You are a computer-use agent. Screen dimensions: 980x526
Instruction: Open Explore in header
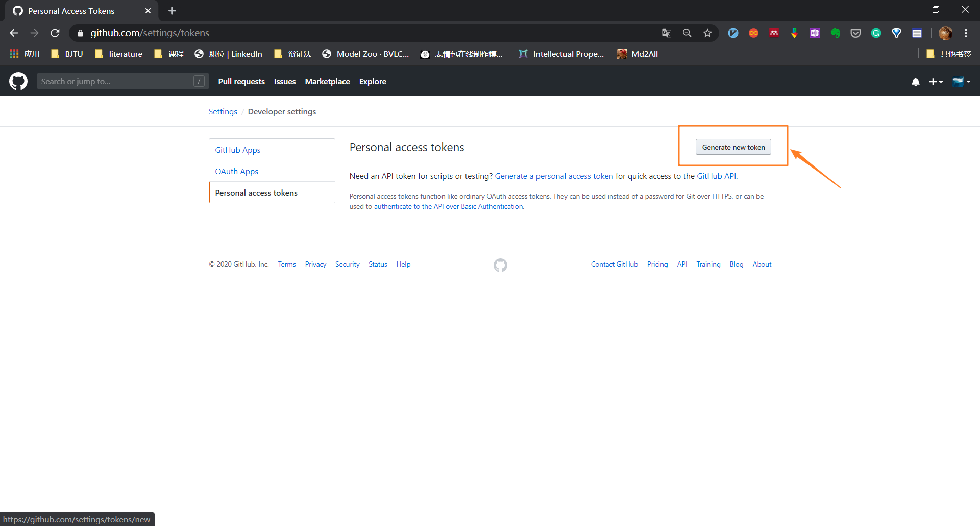(373, 82)
